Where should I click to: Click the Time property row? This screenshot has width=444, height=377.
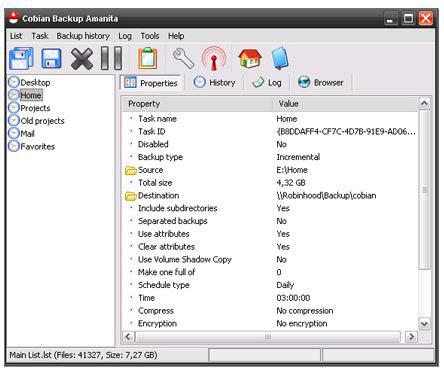270,298
